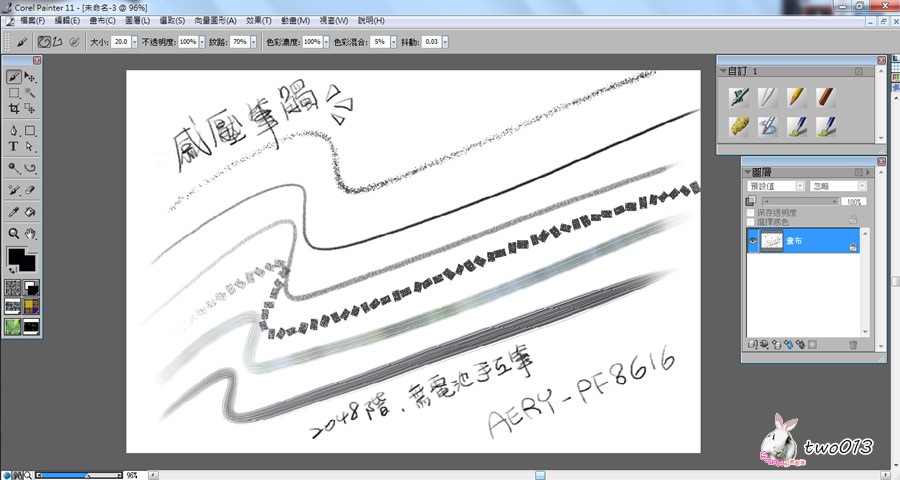
Task: Click the layer opacity slider track
Action: 800,202
